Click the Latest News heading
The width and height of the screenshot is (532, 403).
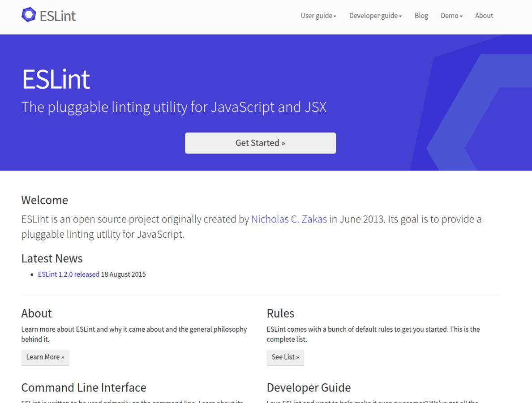(x=52, y=258)
